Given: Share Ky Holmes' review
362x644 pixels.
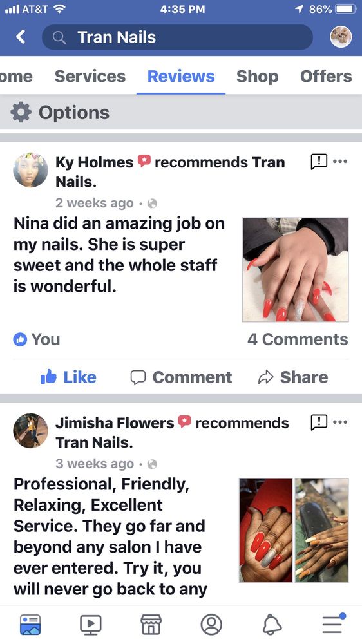Looking at the screenshot, I should pyautogui.click(x=293, y=377).
